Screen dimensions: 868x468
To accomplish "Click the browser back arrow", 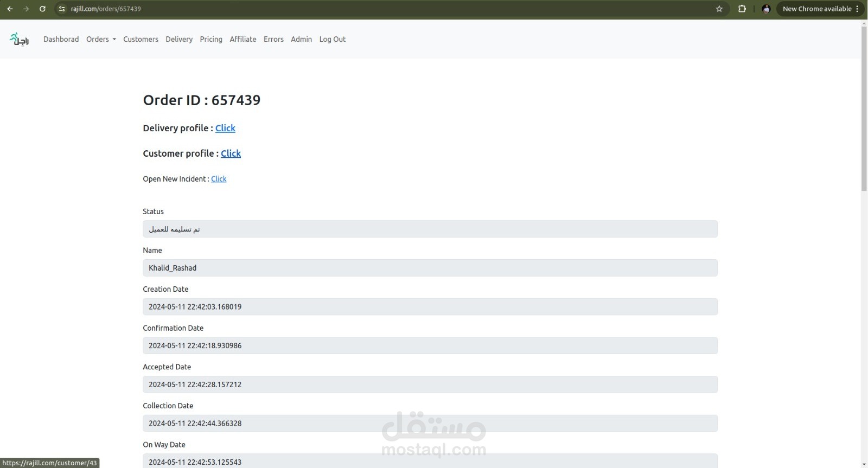I will tap(10, 9).
